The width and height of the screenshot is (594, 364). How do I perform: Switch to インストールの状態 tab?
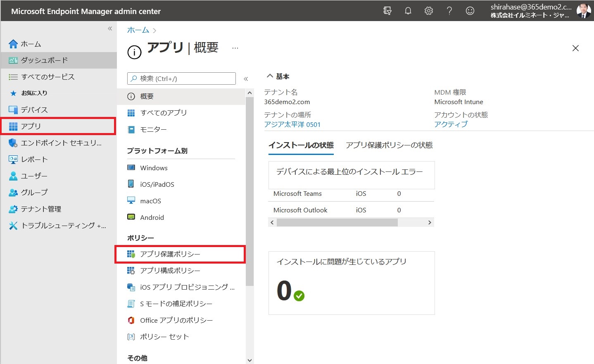[x=301, y=145]
